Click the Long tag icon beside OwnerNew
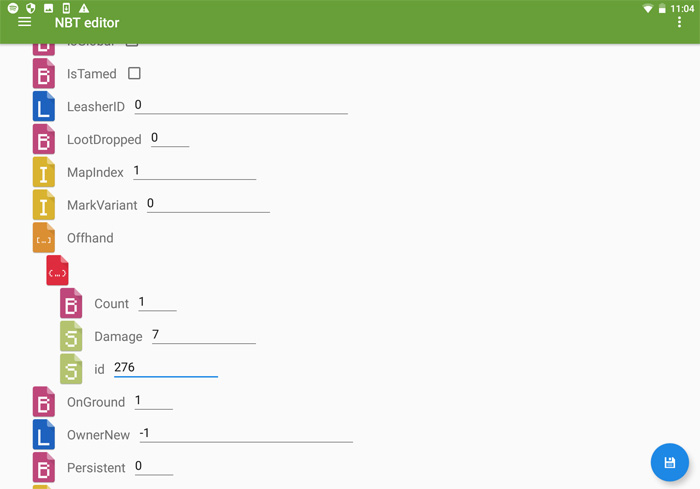The image size is (700, 489). coord(44,435)
